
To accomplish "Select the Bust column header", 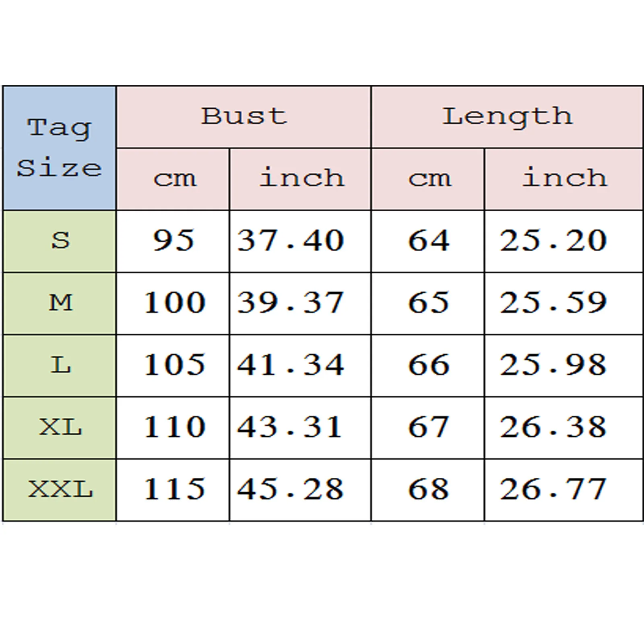I will click(244, 117).
